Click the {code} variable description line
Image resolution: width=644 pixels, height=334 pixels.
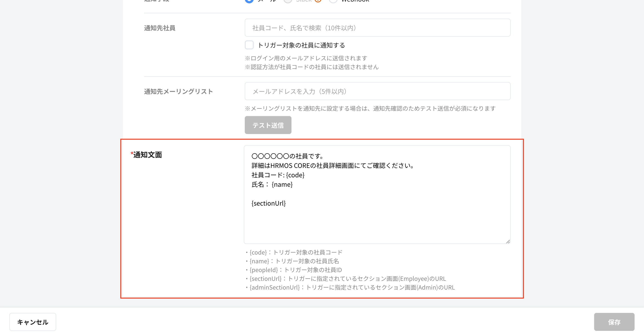click(x=294, y=252)
